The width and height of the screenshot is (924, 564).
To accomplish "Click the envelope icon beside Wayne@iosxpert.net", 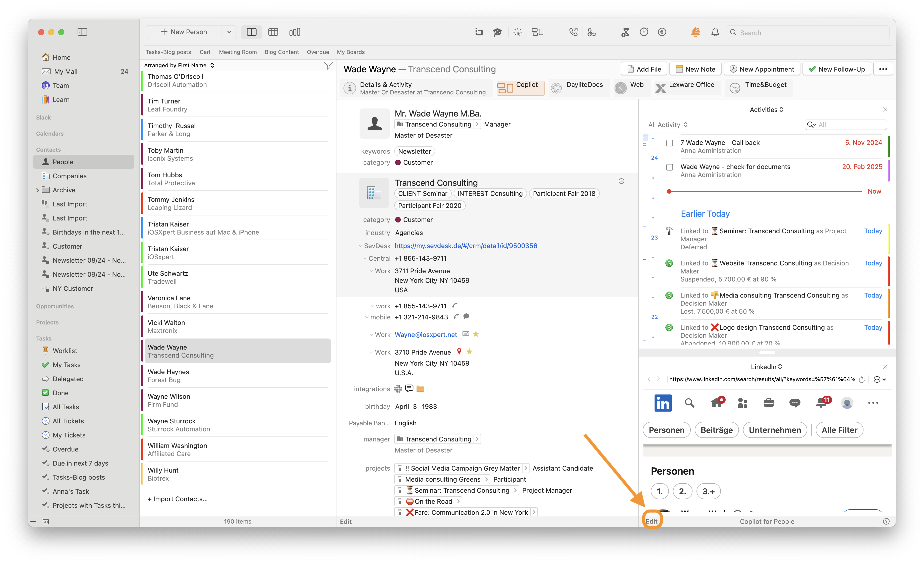I will [x=465, y=333].
